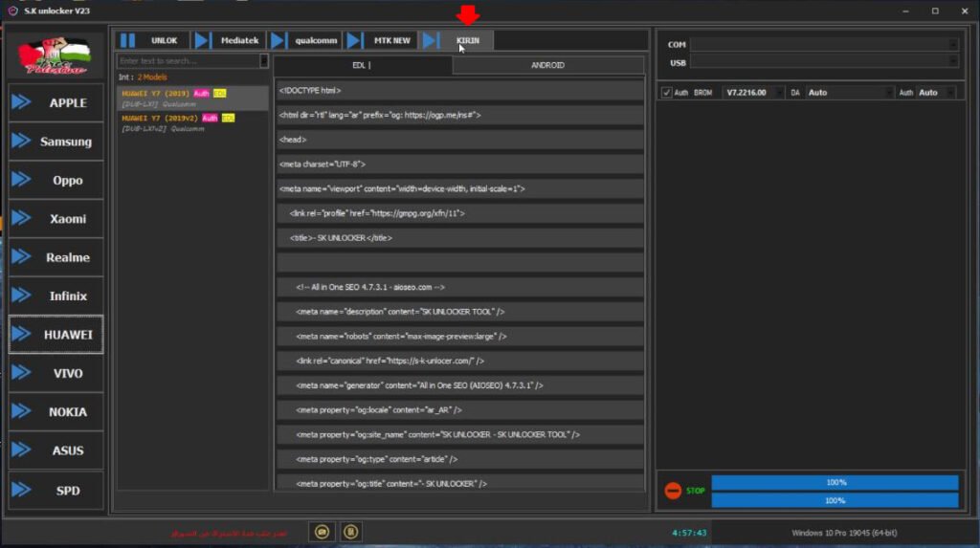Select the VIVO brand button
980x548 pixels.
(x=56, y=373)
